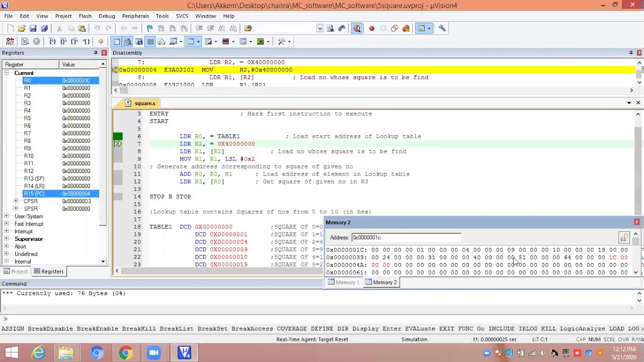Expand the Supervisor register group

pyautogui.click(x=7, y=239)
